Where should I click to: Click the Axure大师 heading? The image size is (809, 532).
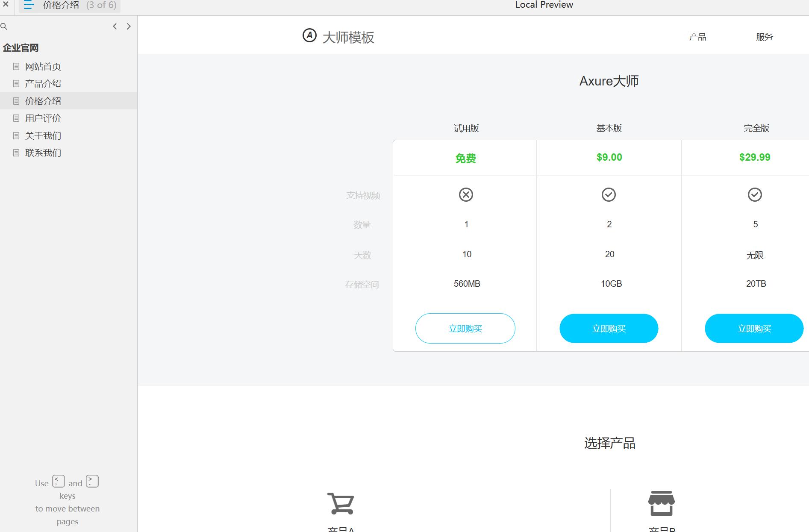click(609, 81)
